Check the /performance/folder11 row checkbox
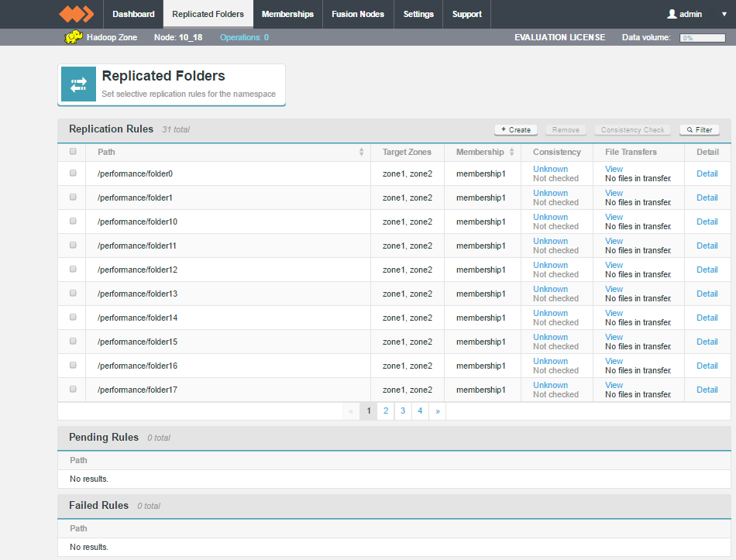The height and width of the screenshot is (560, 736). [73, 245]
